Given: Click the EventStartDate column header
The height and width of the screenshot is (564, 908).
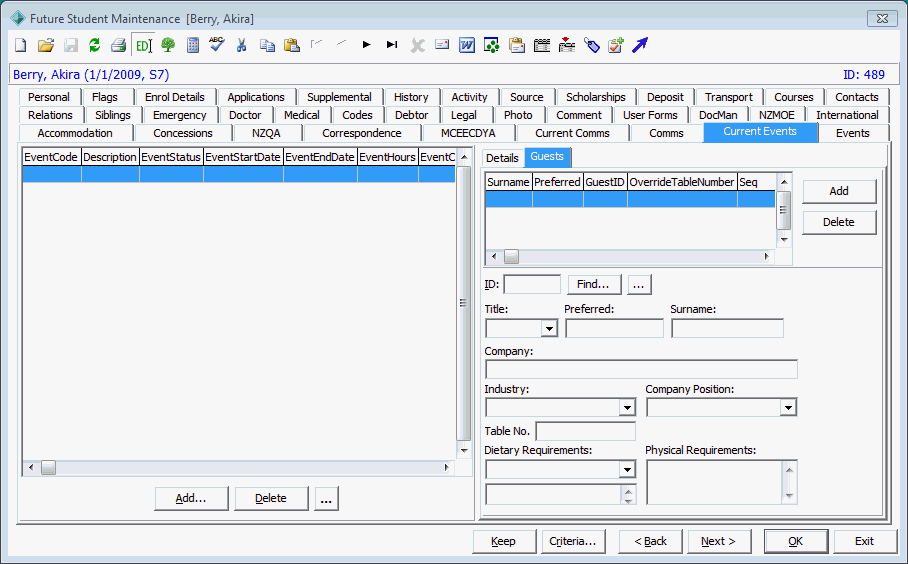Looking at the screenshot, I should point(243,157).
